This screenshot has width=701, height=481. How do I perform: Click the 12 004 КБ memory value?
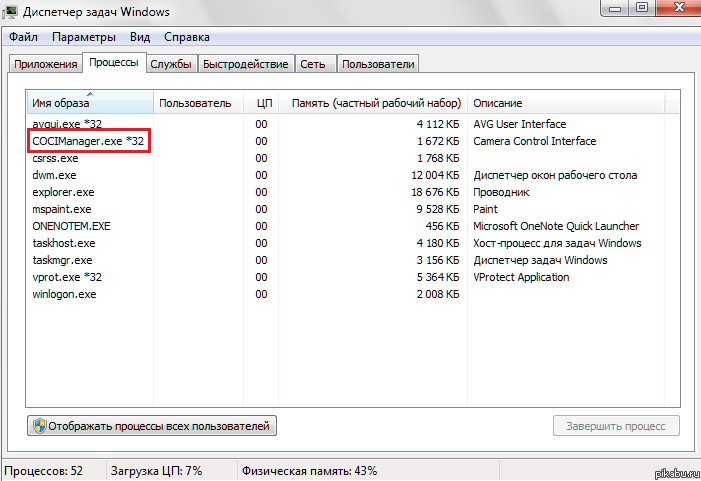pos(435,175)
